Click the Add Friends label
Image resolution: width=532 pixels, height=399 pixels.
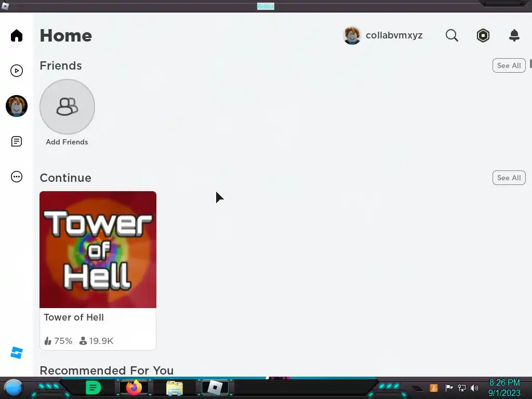click(x=67, y=142)
